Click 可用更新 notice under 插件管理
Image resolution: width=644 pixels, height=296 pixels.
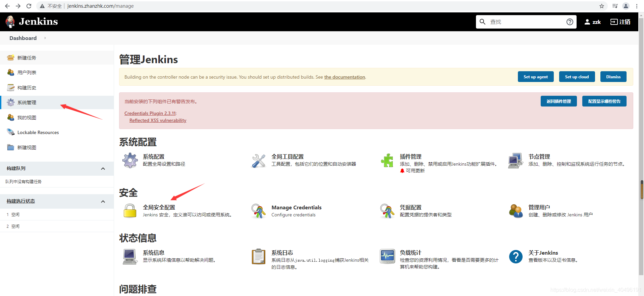(415, 171)
